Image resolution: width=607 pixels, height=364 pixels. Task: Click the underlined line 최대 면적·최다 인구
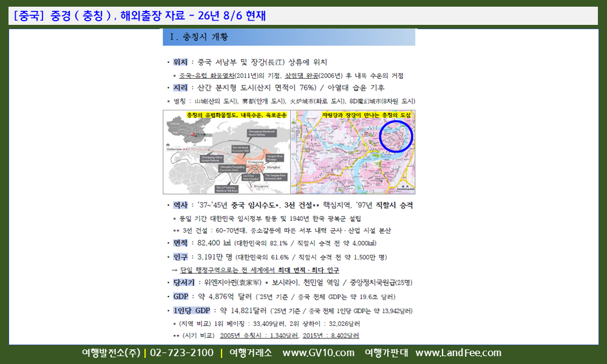coord(260,270)
